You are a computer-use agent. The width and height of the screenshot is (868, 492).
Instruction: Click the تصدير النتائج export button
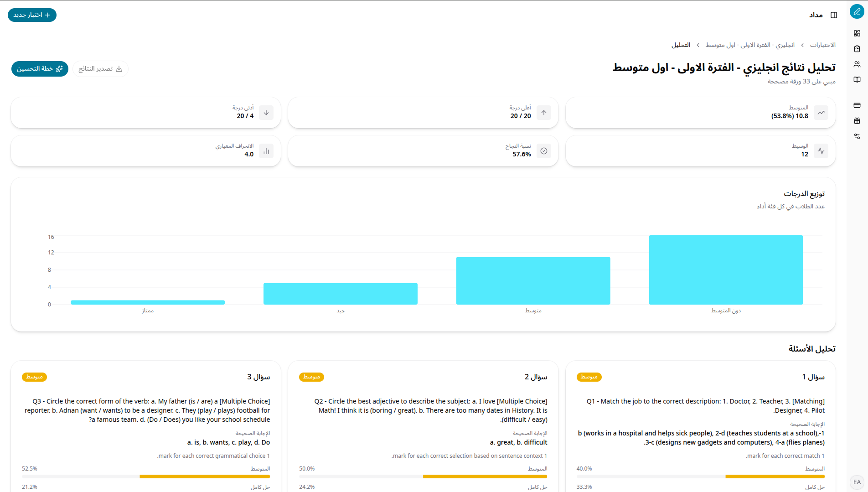point(100,69)
